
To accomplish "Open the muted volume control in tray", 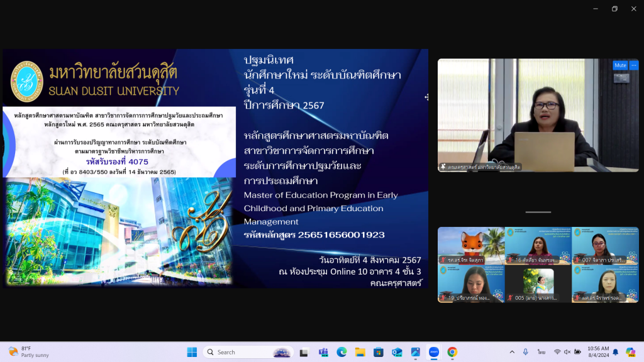I will (x=567, y=352).
